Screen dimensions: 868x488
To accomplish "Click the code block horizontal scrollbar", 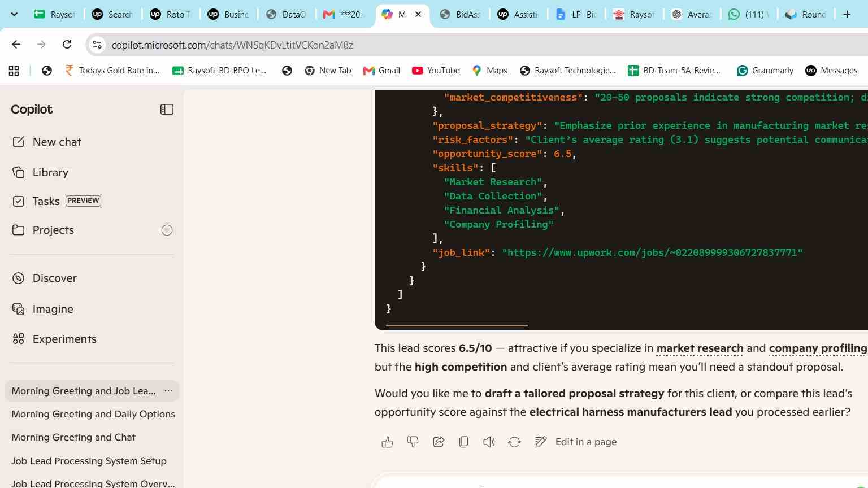I will (457, 325).
